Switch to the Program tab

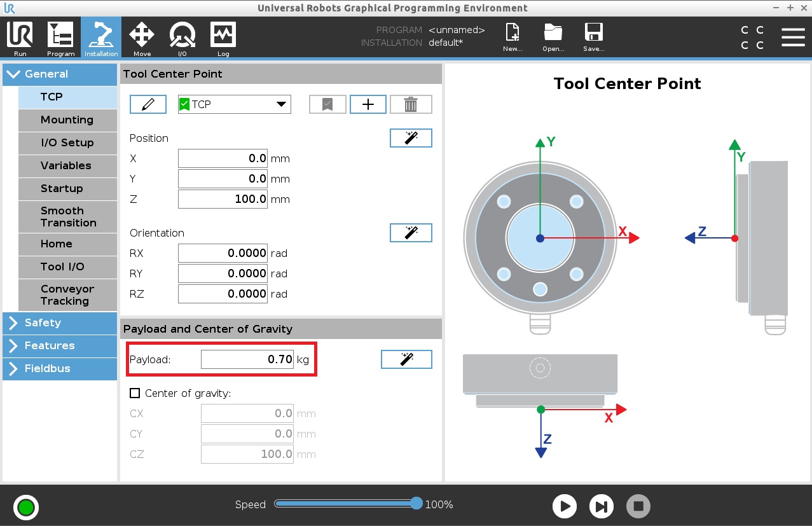click(60, 38)
